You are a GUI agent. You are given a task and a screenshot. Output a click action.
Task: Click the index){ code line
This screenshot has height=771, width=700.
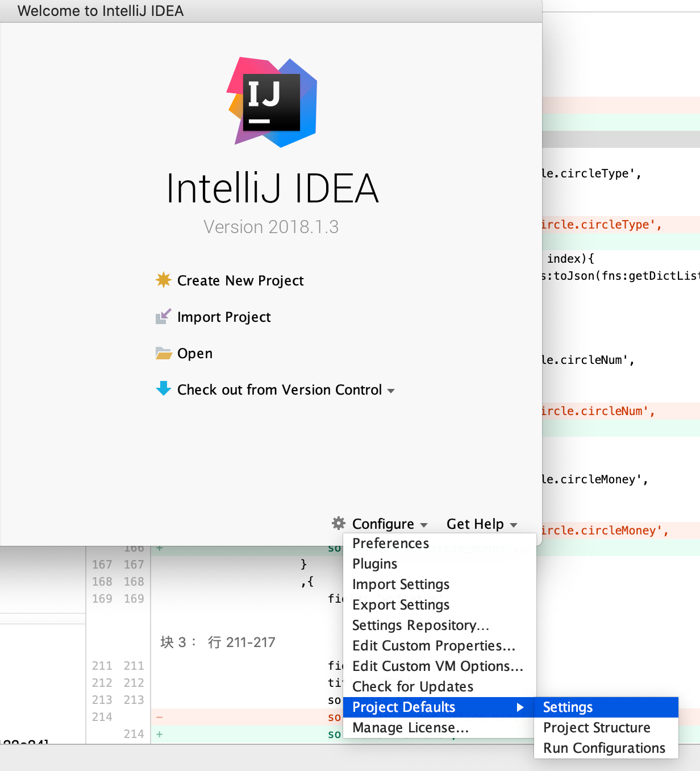click(x=570, y=259)
